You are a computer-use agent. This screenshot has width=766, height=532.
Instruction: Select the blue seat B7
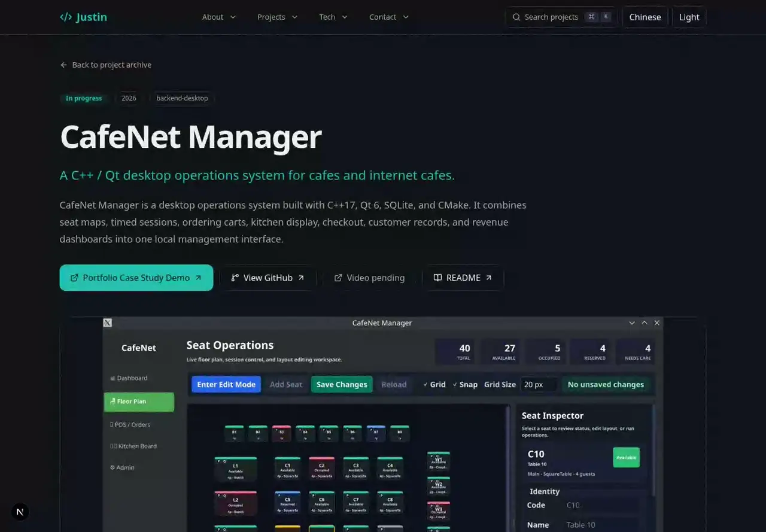376,434
